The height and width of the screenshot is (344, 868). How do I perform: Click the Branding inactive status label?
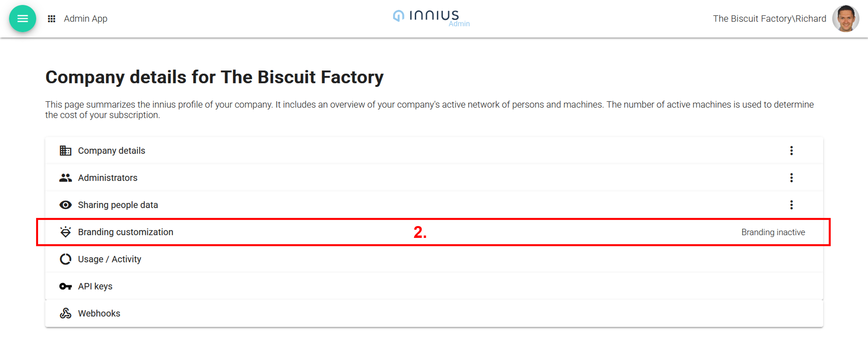[773, 232]
